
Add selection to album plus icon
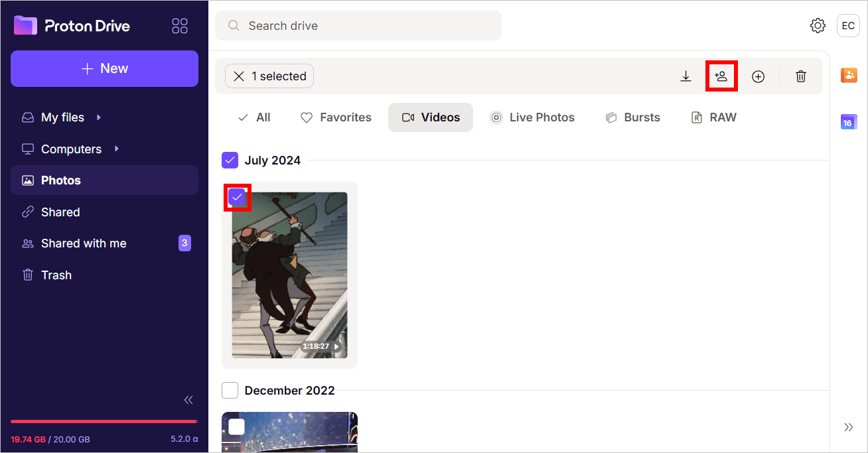[x=758, y=76]
